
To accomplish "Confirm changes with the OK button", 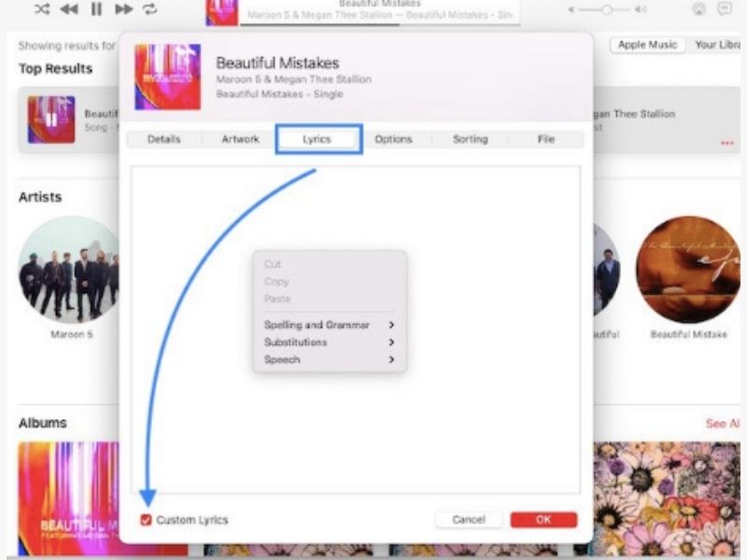I will coord(544,520).
